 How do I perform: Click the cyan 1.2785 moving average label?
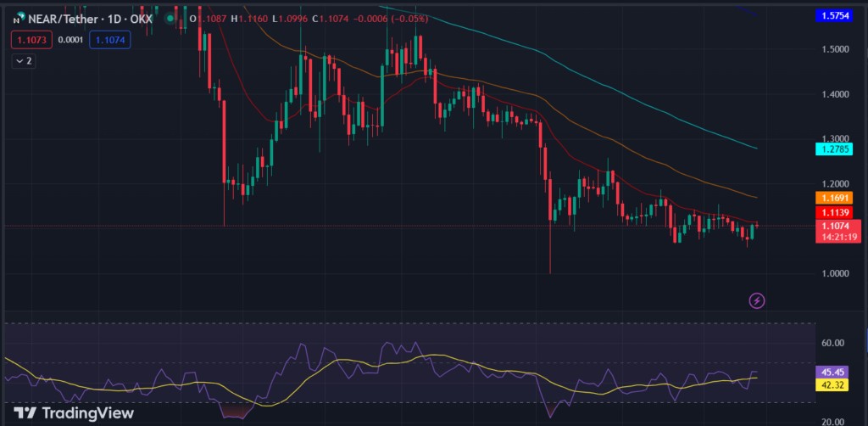[x=834, y=149]
